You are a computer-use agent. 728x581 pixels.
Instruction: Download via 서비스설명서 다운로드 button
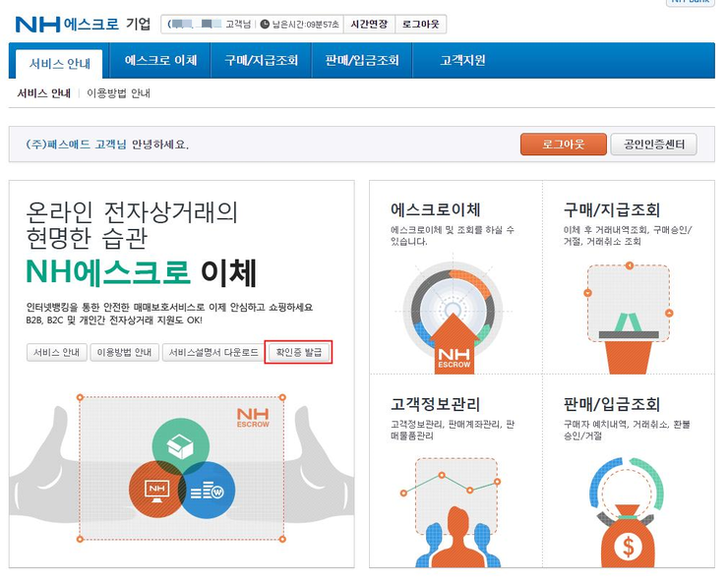[x=213, y=353]
